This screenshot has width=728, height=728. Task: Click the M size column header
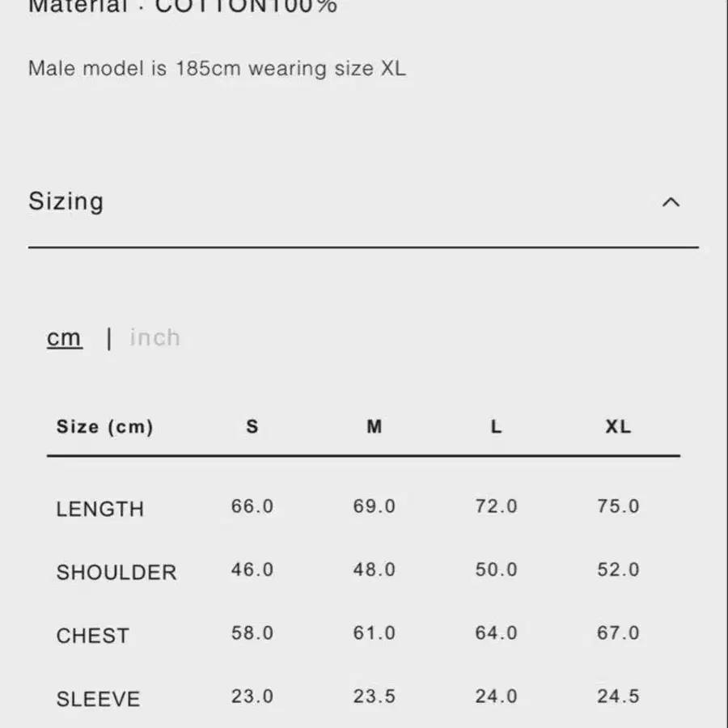point(375,426)
